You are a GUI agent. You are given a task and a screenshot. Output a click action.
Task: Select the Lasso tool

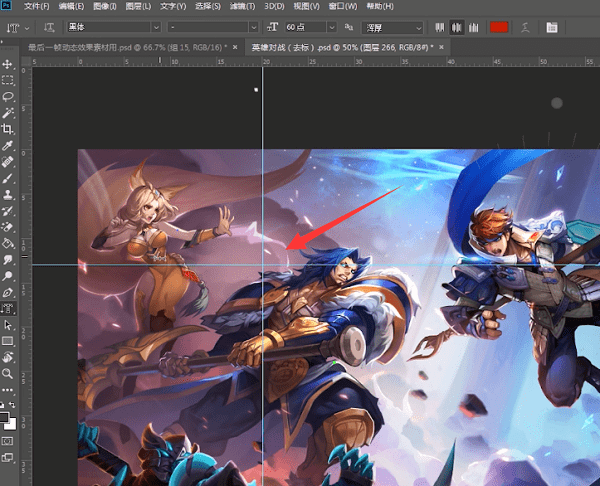tap(8, 96)
